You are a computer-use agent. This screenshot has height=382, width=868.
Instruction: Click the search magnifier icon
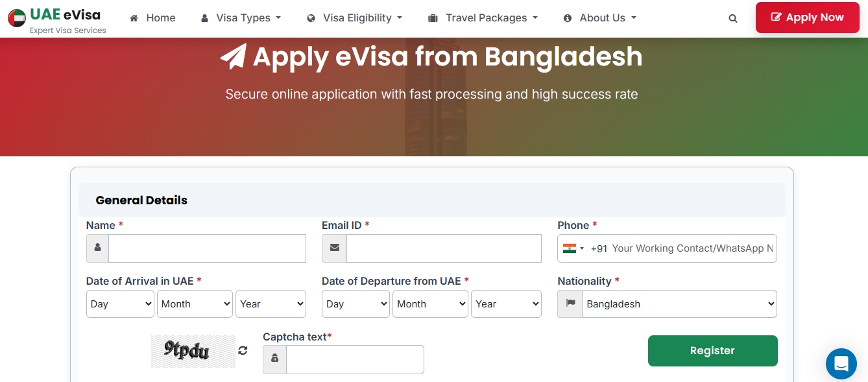coord(733,19)
